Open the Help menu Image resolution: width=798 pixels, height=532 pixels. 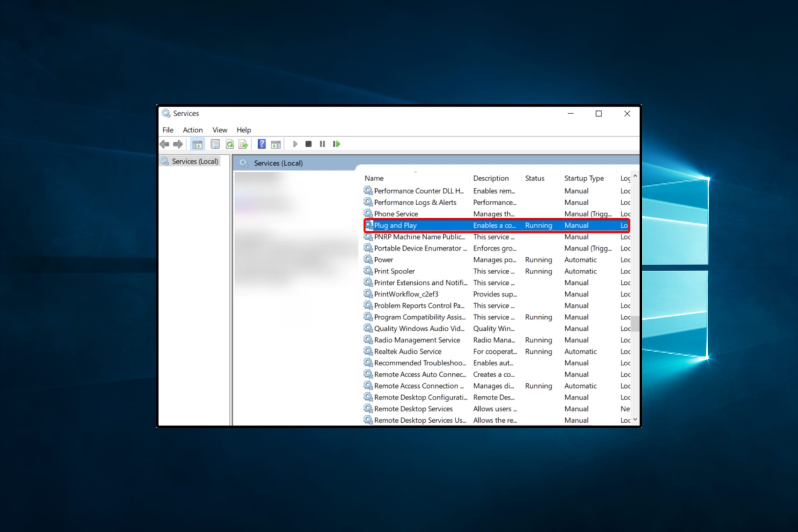pyautogui.click(x=244, y=130)
